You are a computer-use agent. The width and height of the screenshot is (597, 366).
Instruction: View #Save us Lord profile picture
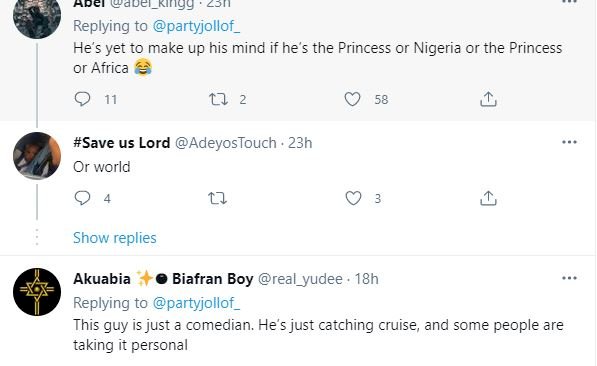tap(37, 155)
